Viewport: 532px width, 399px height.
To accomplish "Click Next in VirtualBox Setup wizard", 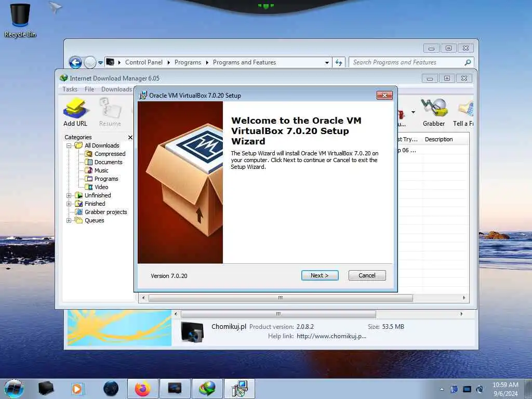I will pos(320,275).
